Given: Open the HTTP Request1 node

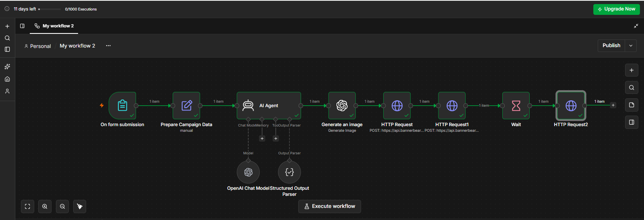Looking at the screenshot, I should coord(452,106).
